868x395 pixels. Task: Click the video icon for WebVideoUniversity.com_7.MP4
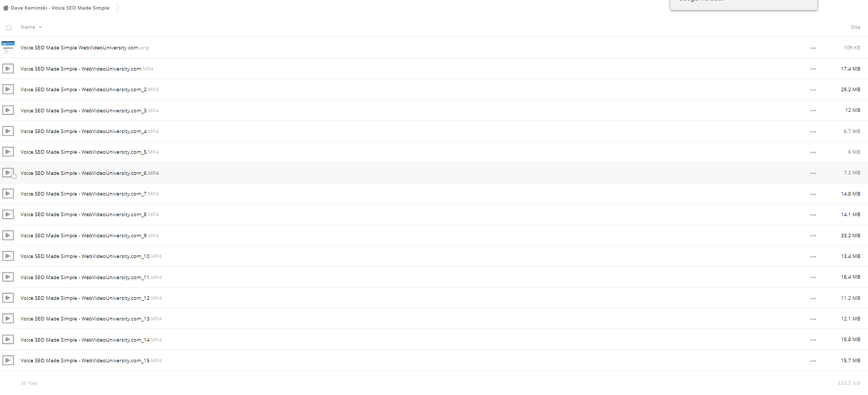click(x=8, y=193)
